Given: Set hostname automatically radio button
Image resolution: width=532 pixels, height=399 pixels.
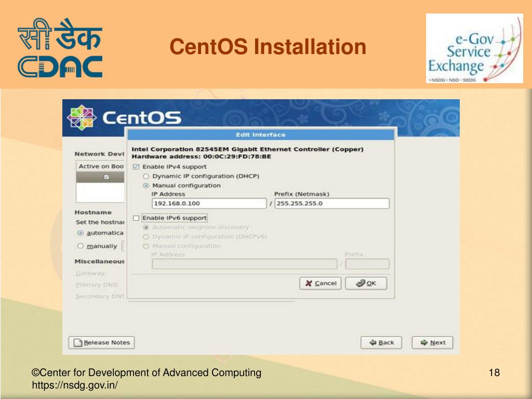Looking at the screenshot, I should [x=81, y=233].
